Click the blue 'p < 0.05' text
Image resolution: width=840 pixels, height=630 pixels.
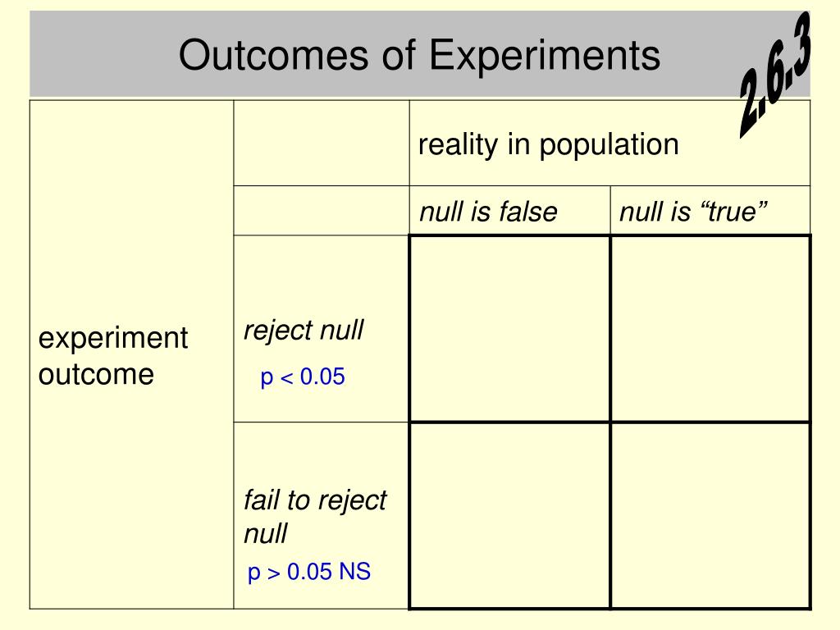pyautogui.click(x=303, y=377)
